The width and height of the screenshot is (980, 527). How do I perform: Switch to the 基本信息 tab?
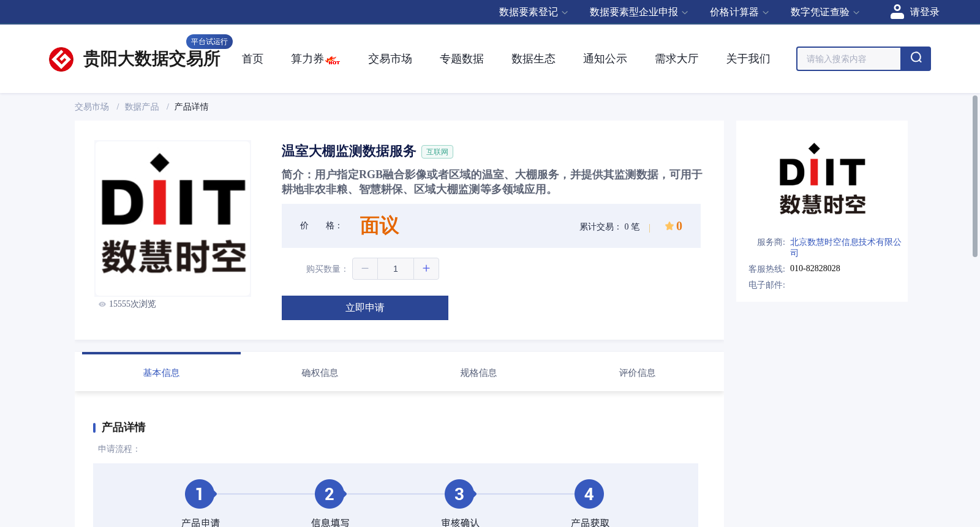(161, 373)
